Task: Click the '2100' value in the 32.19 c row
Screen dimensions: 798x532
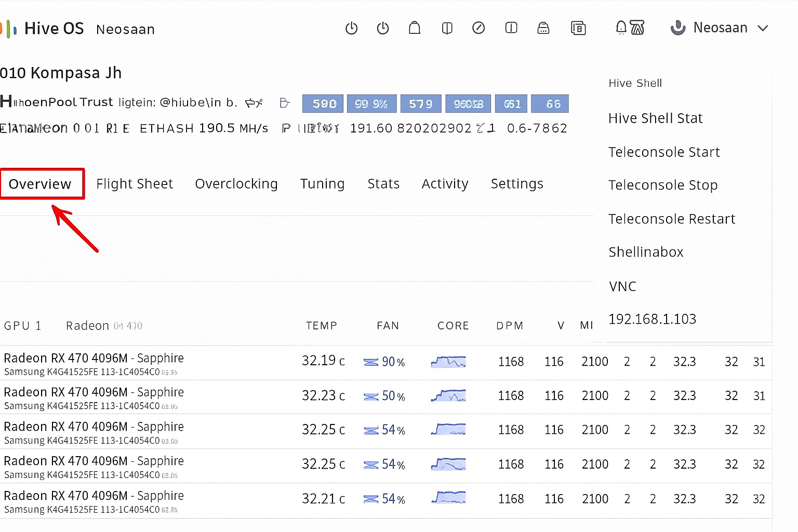Action: tap(595, 362)
